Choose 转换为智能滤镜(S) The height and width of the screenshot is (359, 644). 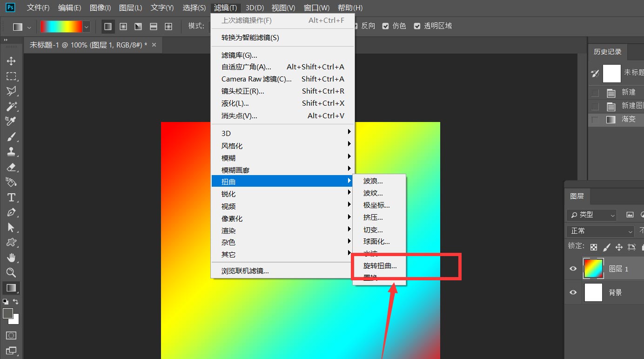point(283,37)
